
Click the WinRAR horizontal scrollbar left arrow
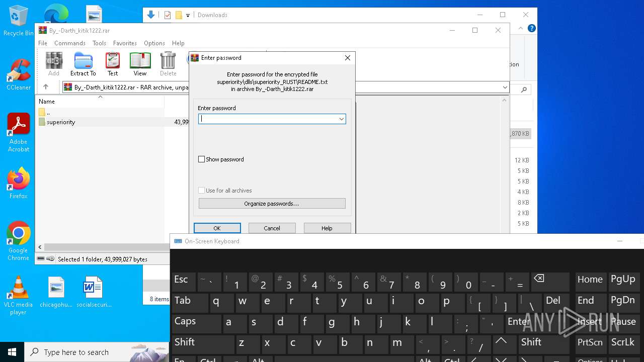tap(40, 247)
